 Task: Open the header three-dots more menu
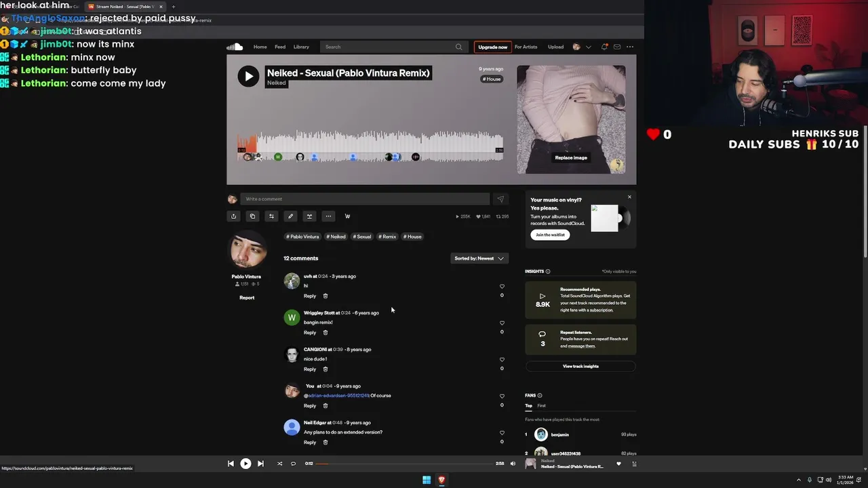click(x=630, y=47)
